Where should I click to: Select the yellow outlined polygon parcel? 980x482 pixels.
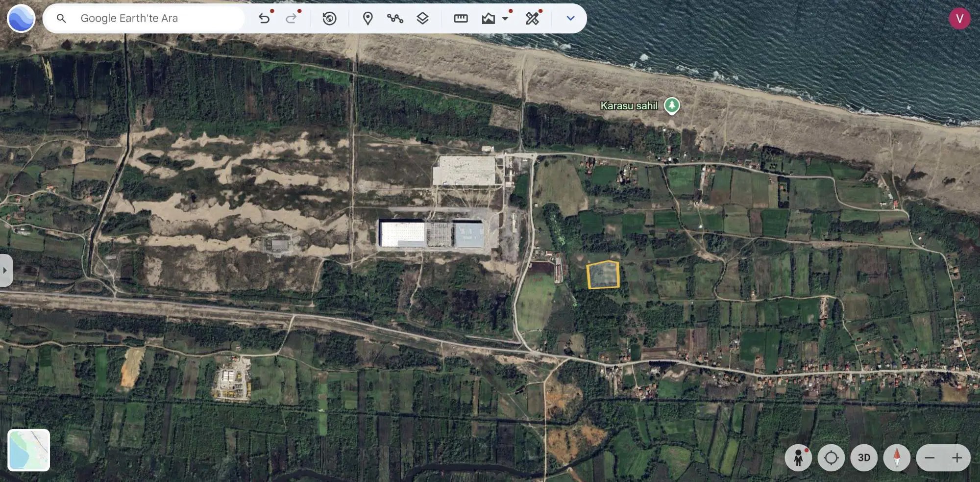pyautogui.click(x=603, y=275)
